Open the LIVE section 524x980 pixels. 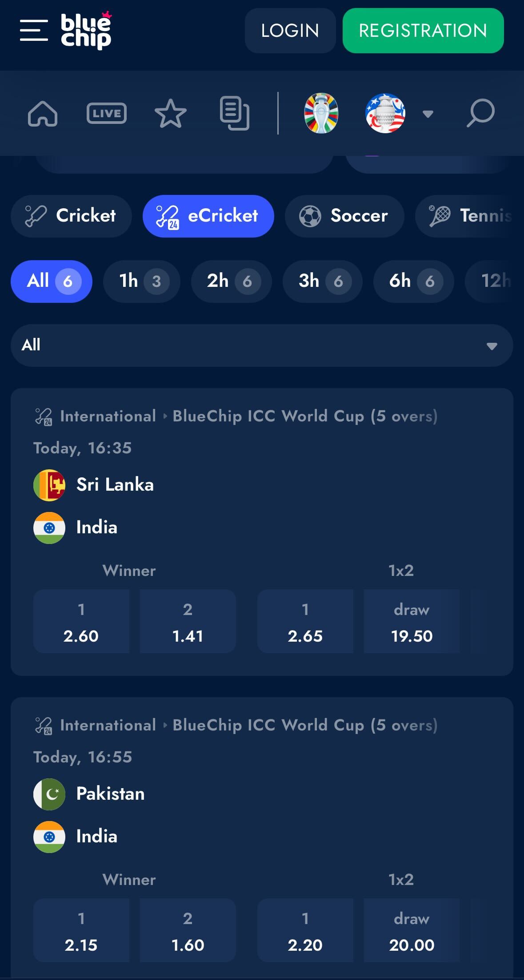(x=107, y=114)
